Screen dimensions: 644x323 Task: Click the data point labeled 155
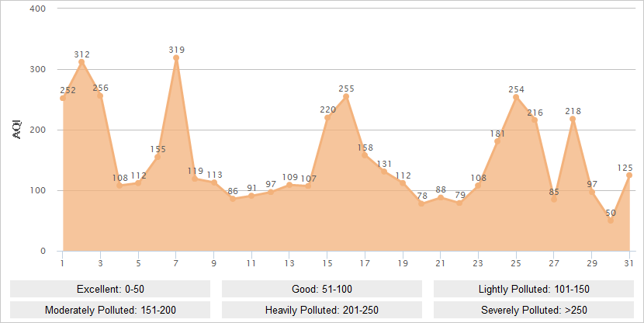click(158, 157)
